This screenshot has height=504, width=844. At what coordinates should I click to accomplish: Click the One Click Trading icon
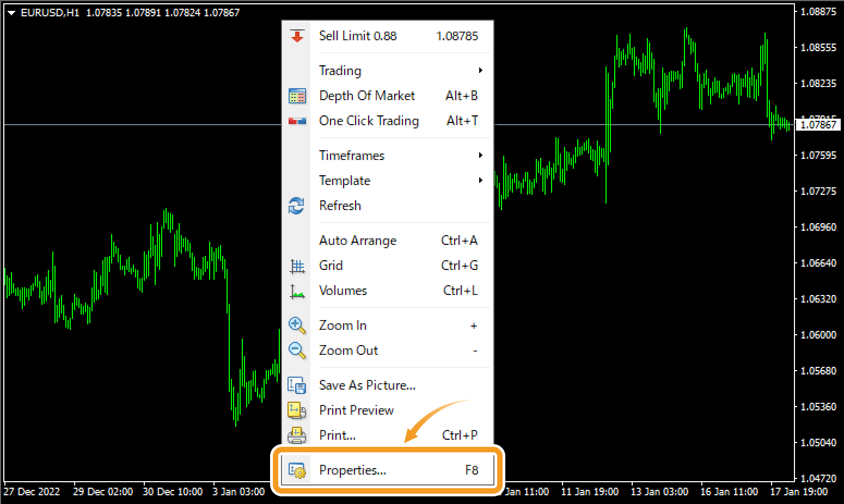(297, 121)
